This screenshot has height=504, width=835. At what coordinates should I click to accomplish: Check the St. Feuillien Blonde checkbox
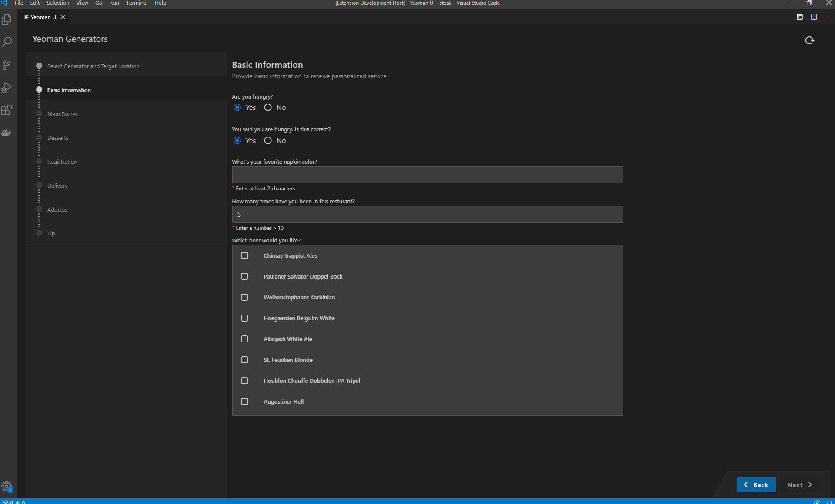[245, 360]
